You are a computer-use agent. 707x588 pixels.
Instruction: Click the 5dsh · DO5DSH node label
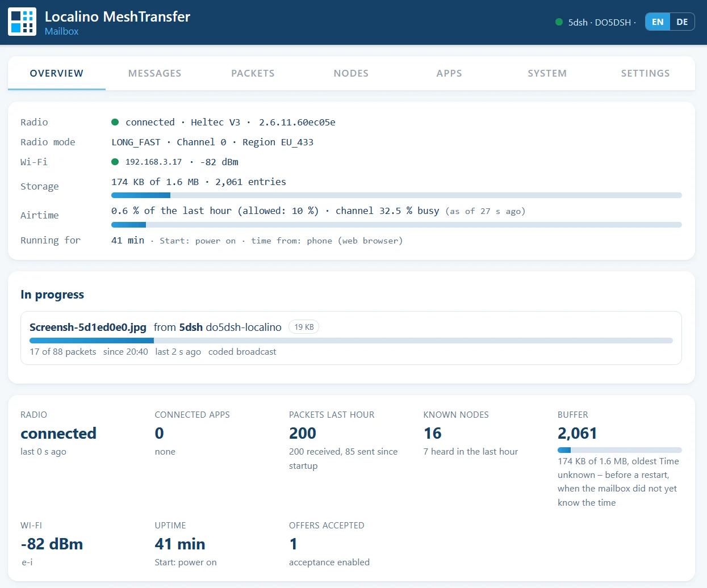tap(600, 22)
